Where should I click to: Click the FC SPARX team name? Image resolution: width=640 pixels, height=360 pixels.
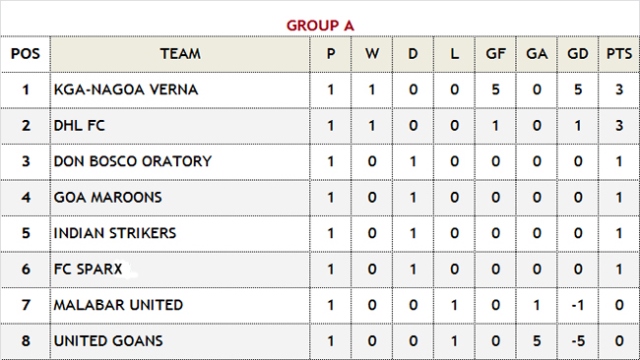88,269
